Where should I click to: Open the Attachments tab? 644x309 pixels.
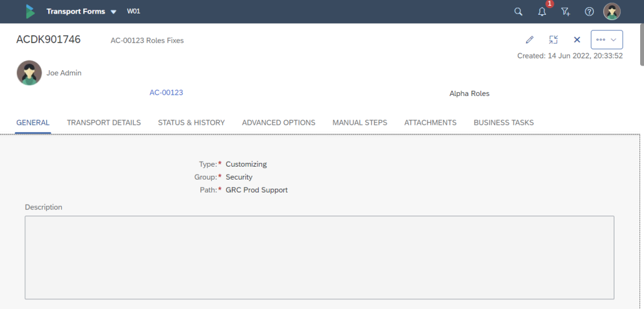coord(430,122)
